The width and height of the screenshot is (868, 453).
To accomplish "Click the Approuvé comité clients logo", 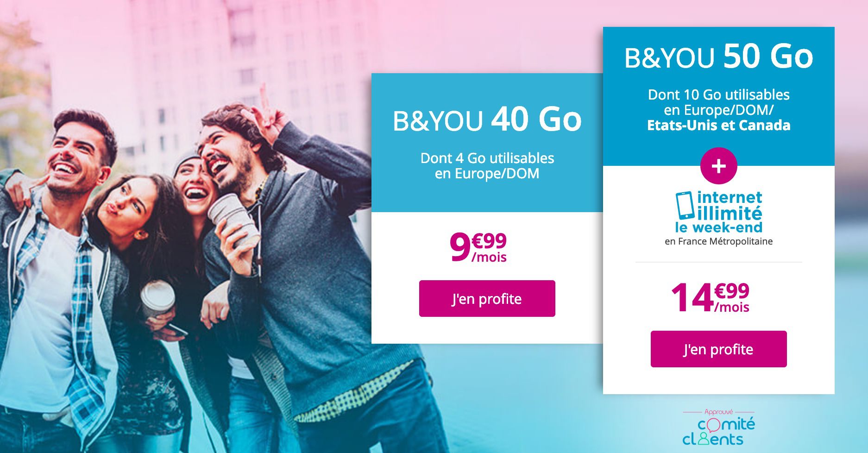I will (718, 427).
